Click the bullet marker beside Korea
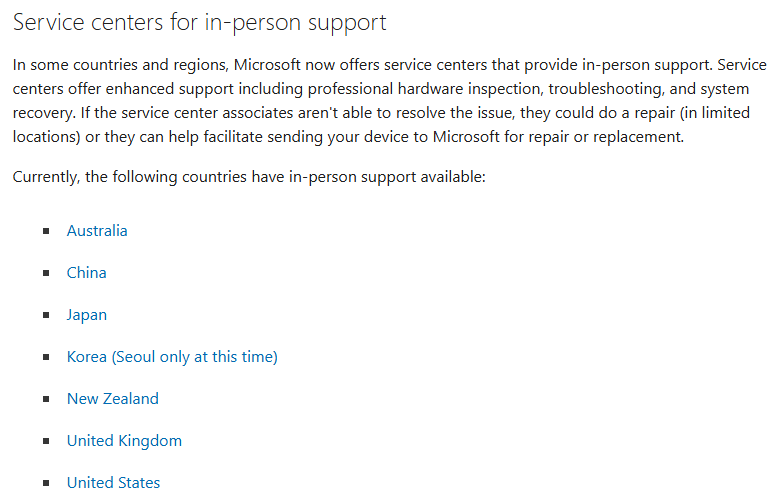 pos(46,357)
